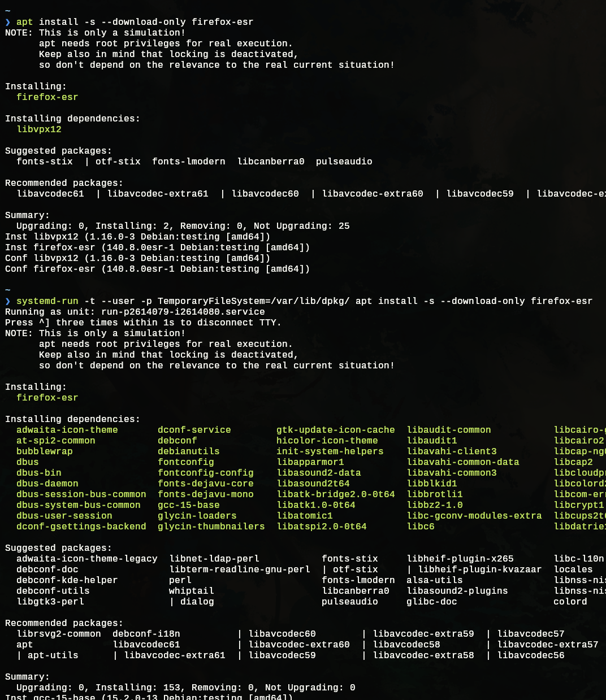Click 'libbz2-1.0' package entry

point(435,505)
